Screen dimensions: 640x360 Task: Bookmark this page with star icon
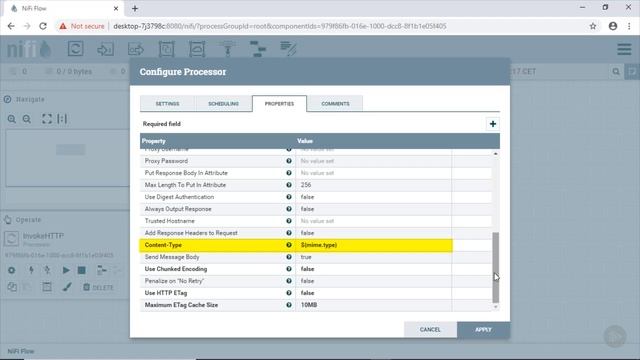593,26
